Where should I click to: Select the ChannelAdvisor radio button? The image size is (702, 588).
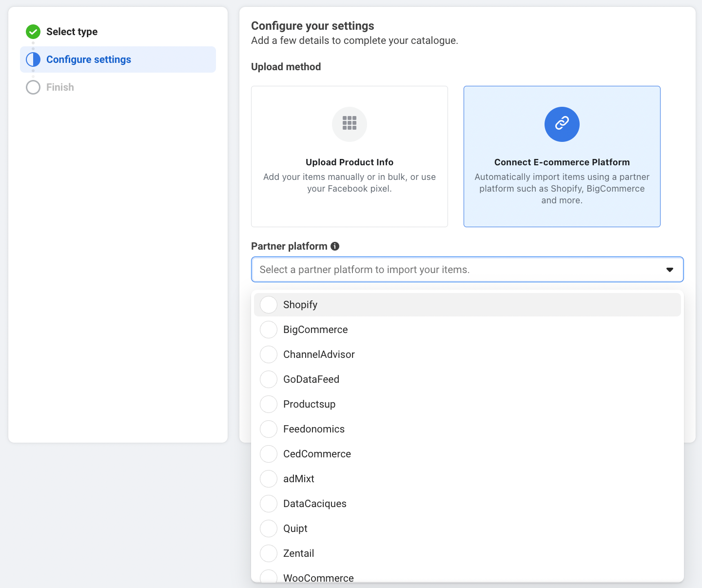(x=269, y=354)
